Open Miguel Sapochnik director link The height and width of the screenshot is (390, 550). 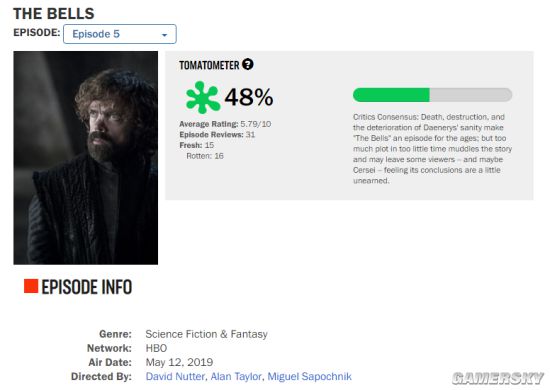[309, 376]
